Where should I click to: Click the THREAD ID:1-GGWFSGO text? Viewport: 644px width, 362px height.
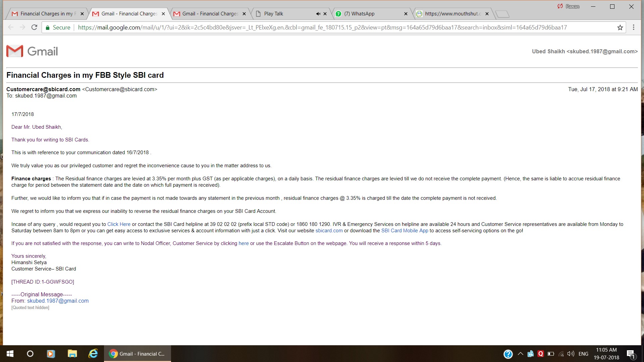pyautogui.click(x=43, y=282)
